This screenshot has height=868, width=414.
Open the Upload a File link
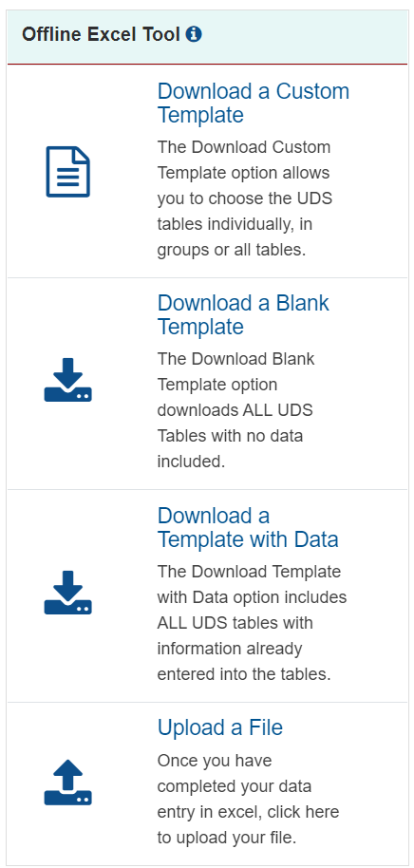click(220, 727)
